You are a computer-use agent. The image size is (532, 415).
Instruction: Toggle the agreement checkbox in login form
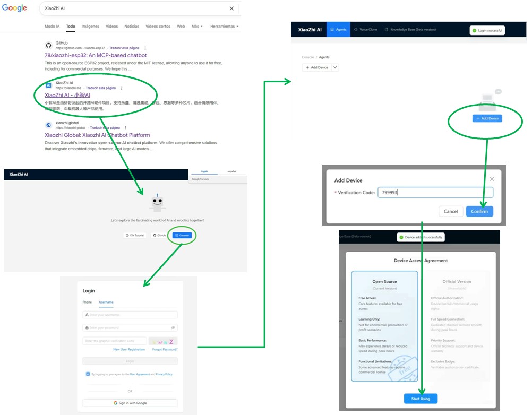click(x=88, y=374)
